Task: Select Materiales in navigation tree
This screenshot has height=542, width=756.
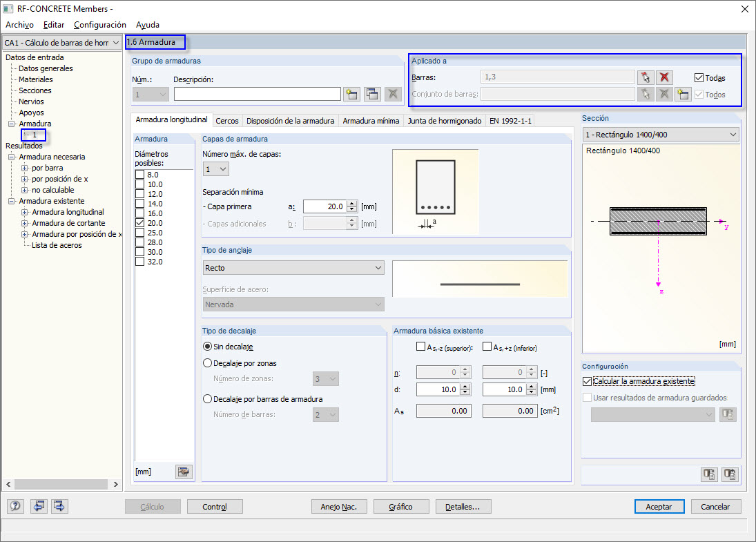Action: (36, 79)
